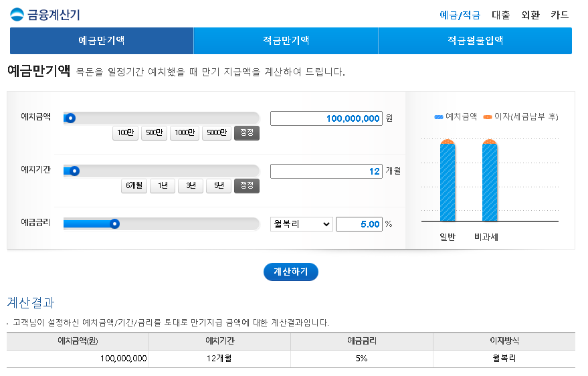
Task: Click the 예치금액(원) column header
Action: coord(78,341)
